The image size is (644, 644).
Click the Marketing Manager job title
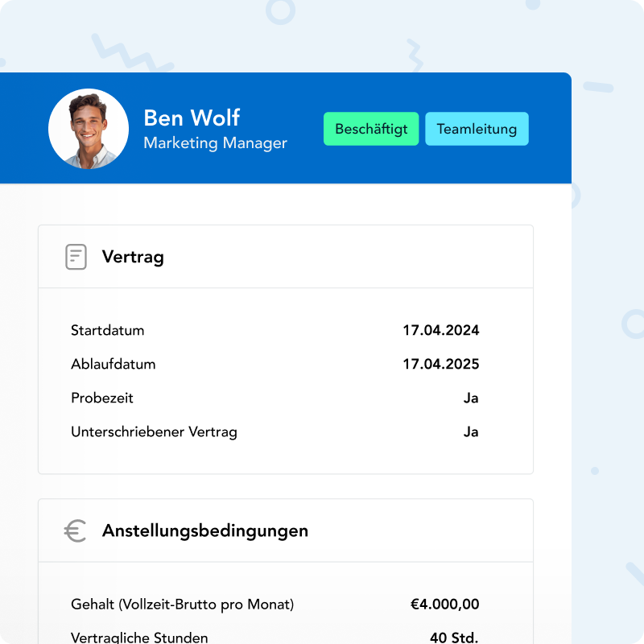[215, 143]
